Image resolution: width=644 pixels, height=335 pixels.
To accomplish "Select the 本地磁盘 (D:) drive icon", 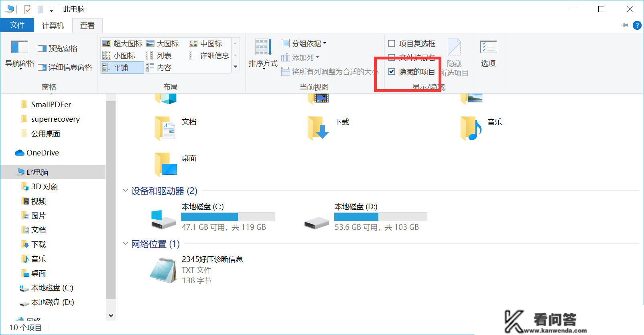I will (x=317, y=223).
